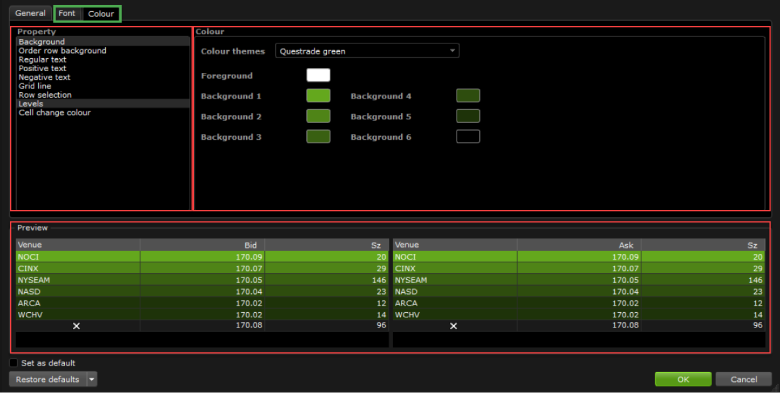Pick Negative text property

(103, 78)
